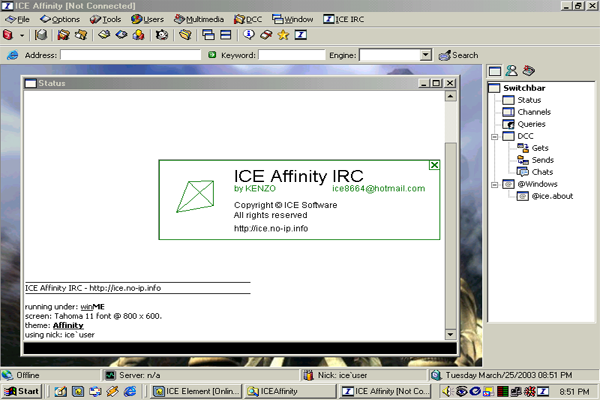Click the green go arrow beside Keyword

212,55
